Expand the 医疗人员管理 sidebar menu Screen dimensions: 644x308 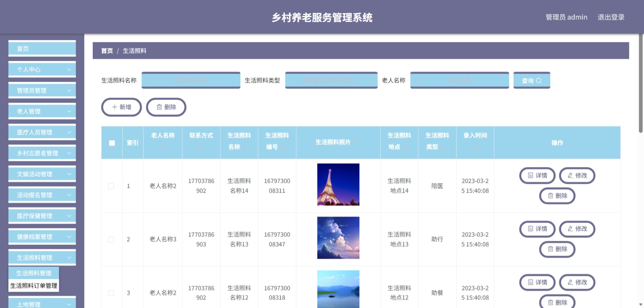tap(42, 132)
